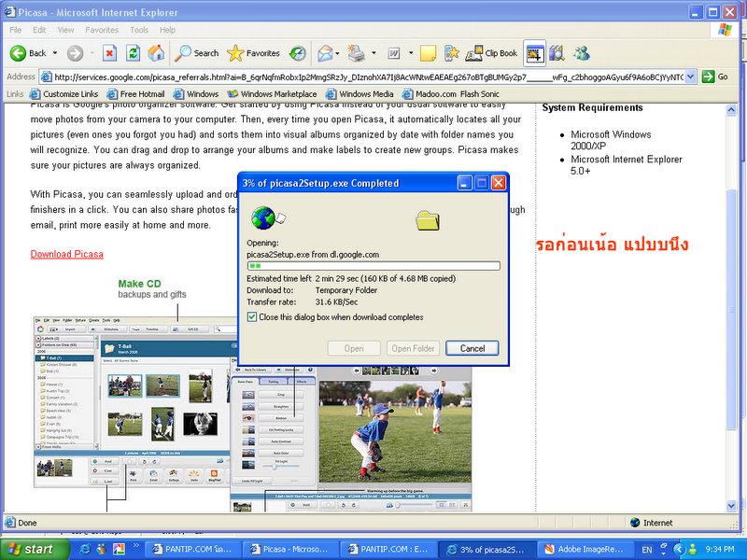Click the Back arrow icon

(x=18, y=53)
